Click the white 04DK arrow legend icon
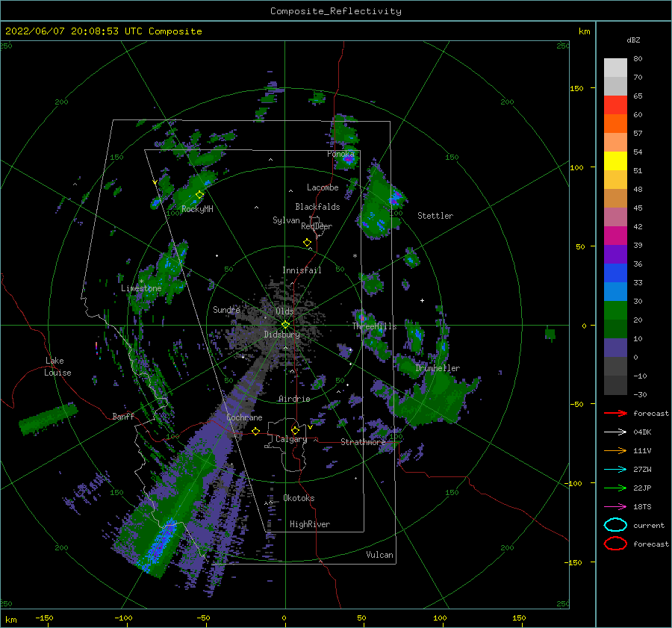The width and height of the screenshot is (672, 628). (x=615, y=432)
